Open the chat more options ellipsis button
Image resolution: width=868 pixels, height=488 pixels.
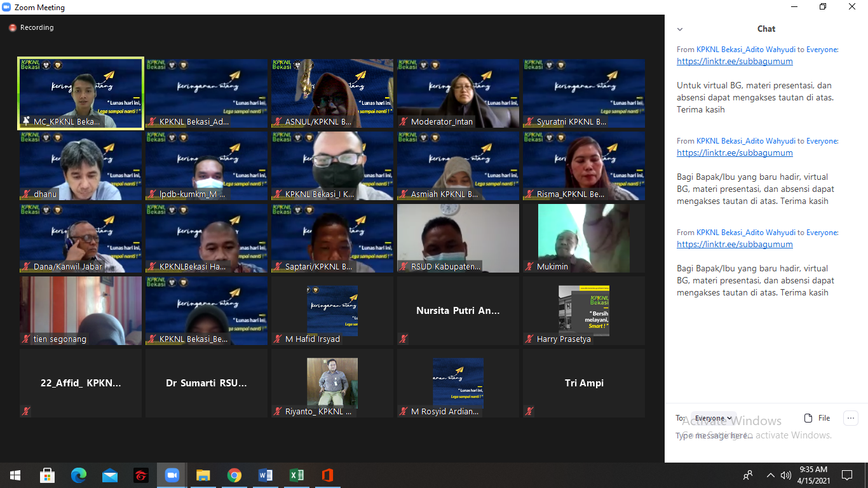850,418
